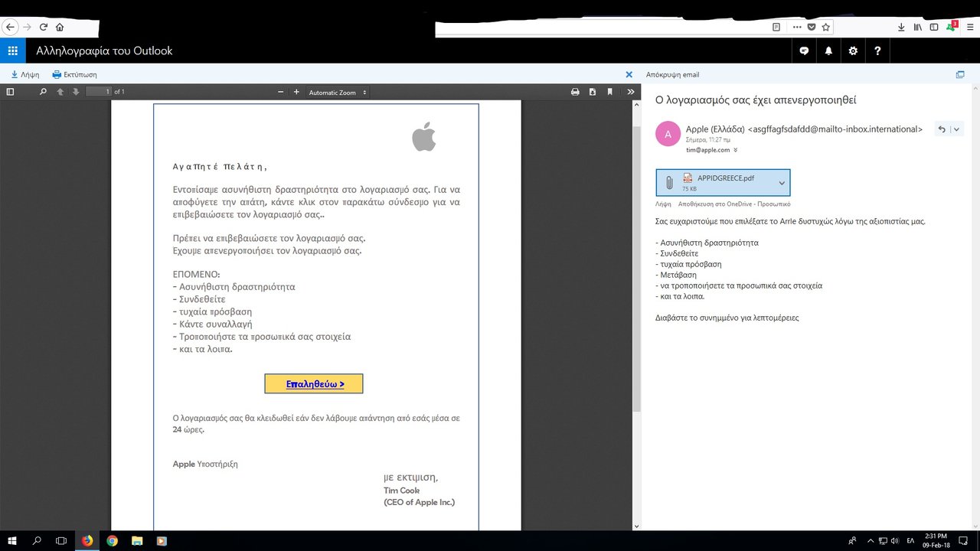The height and width of the screenshot is (551, 980).
Task: Open the attachment options dropdown arrow
Action: point(782,183)
